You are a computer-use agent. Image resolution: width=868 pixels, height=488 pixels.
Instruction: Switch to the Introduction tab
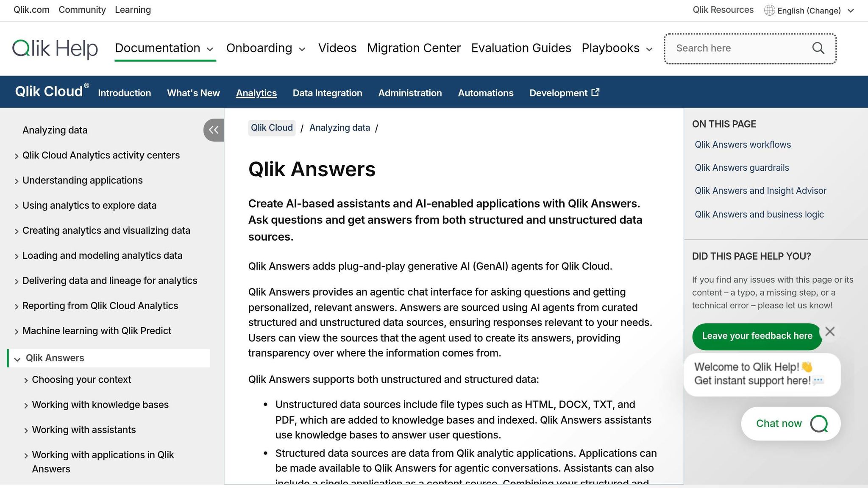pos(124,93)
